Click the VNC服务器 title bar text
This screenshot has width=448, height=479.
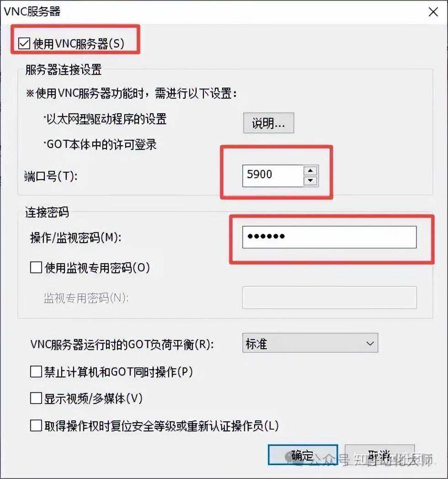(x=32, y=11)
